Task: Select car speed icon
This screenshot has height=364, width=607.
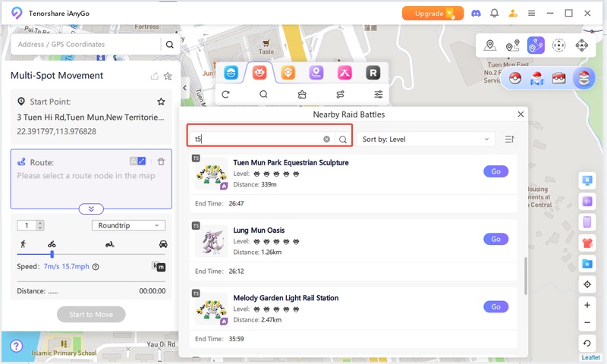Action: pos(163,244)
